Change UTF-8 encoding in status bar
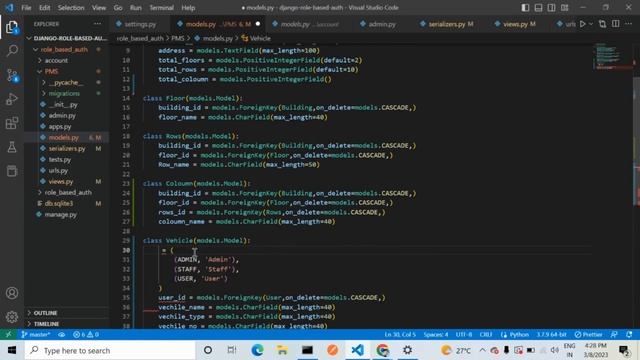The image size is (640, 360). [464, 334]
